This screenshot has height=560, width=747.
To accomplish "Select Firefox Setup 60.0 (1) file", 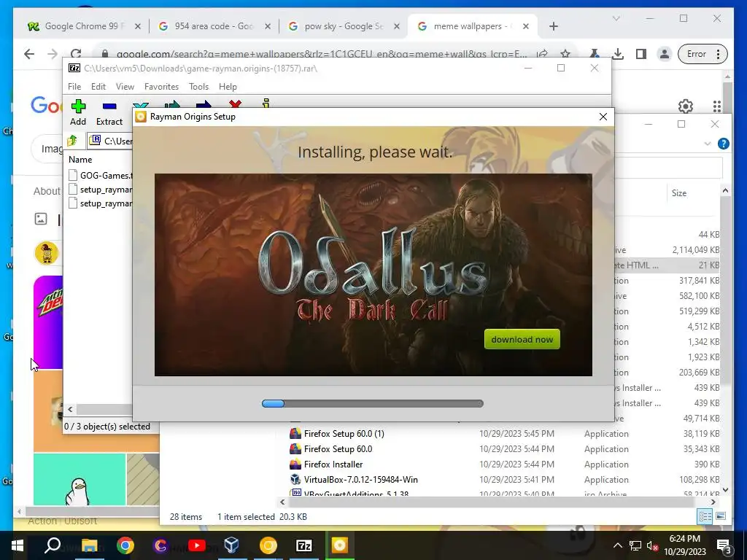I will [x=344, y=434].
